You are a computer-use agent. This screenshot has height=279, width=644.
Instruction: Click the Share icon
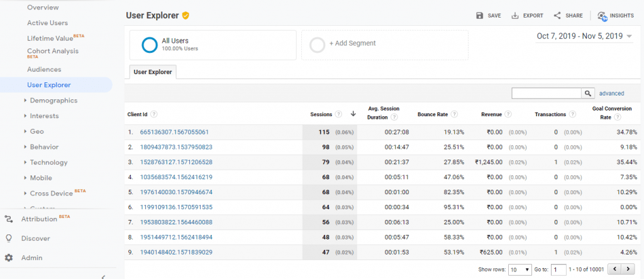click(x=557, y=16)
